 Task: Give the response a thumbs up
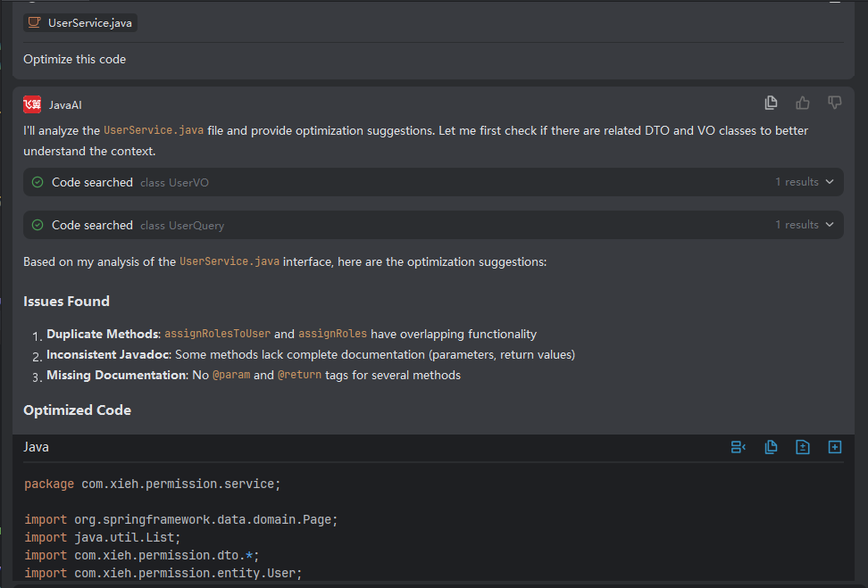coord(803,103)
